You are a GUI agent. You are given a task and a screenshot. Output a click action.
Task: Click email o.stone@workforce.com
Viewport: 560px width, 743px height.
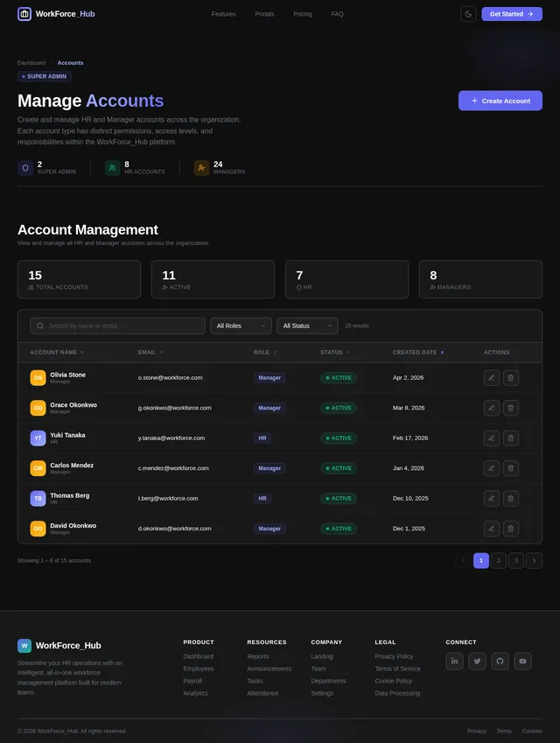tap(170, 378)
